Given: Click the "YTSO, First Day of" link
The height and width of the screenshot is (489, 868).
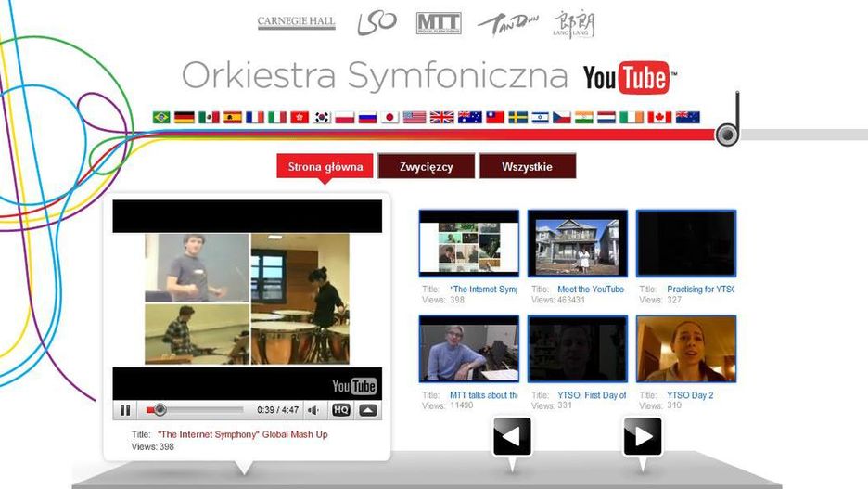Looking at the screenshot, I should pos(592,395).
